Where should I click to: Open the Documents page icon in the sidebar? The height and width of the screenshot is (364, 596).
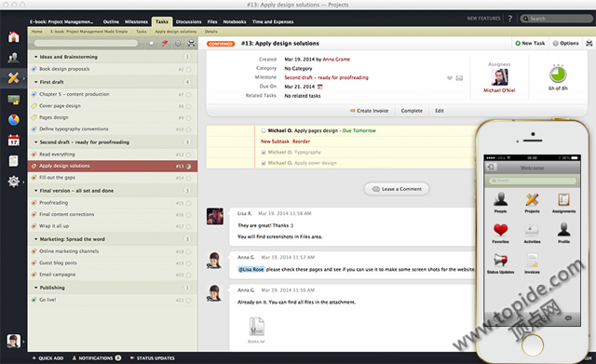point(13,161)
